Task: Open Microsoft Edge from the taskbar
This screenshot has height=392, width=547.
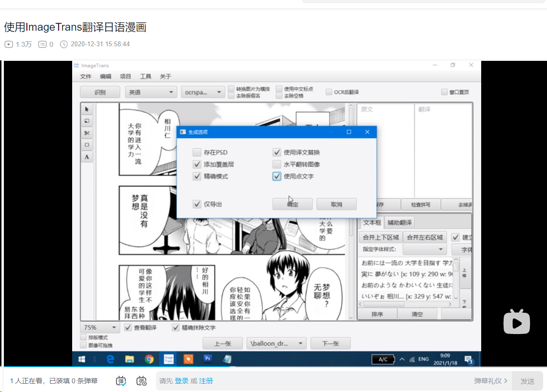Action: (110, 359)
